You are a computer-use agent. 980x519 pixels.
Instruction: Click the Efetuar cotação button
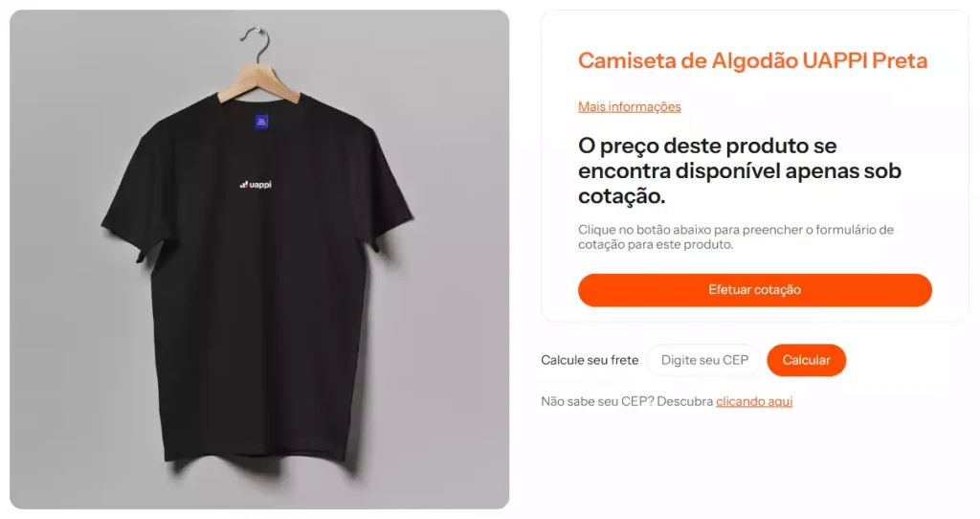point(754,290)
